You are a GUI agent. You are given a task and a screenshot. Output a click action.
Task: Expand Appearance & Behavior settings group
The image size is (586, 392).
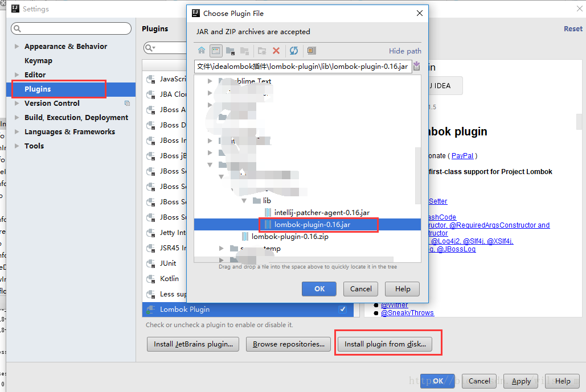[x=17, y=46]
